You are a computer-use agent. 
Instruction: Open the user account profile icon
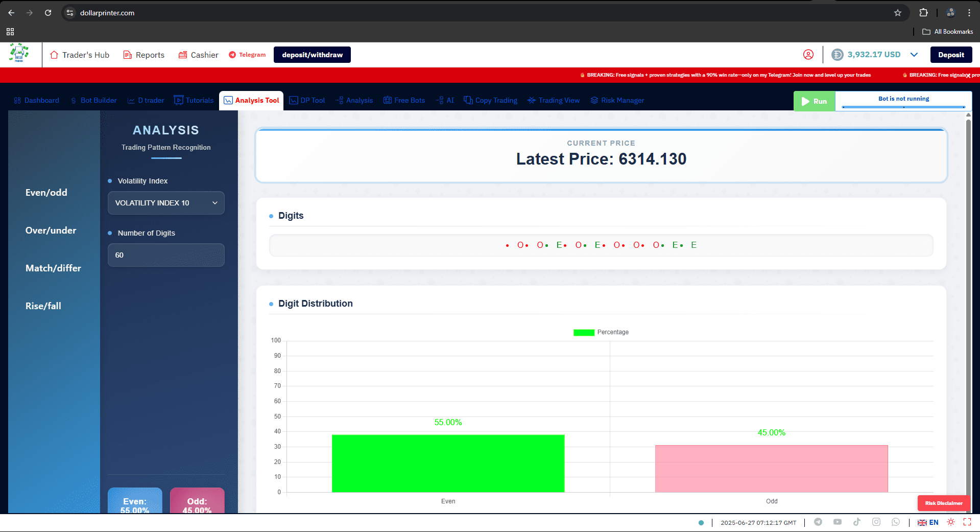pyautogui.click(x=808, y=55)
